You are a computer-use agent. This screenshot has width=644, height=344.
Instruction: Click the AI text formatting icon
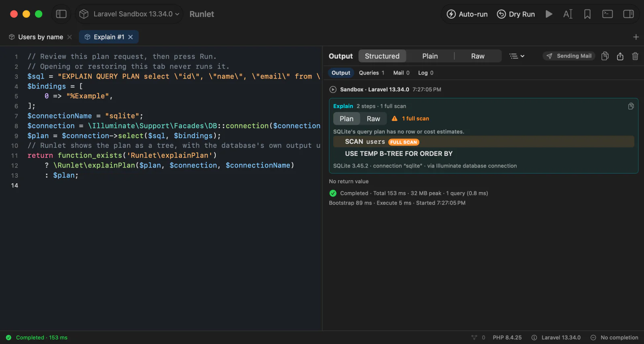click(568, 14)
